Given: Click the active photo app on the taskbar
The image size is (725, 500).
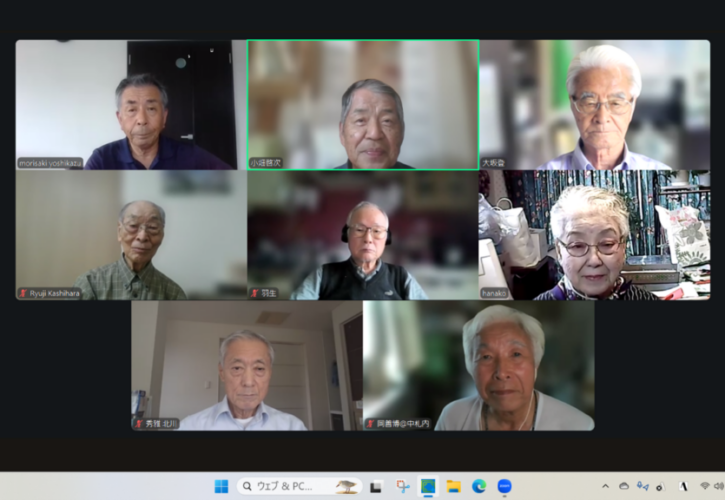Looking at the screenshot, I should [x=428, y=487].
